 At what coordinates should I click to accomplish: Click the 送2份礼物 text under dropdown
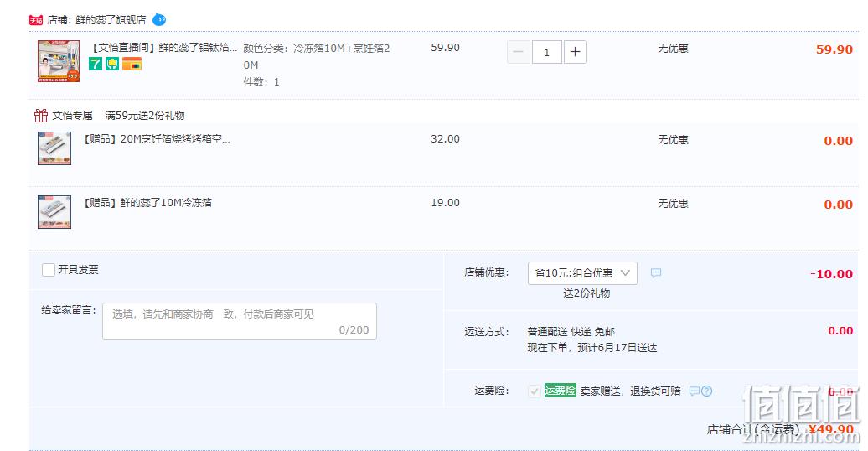point(586,293)
